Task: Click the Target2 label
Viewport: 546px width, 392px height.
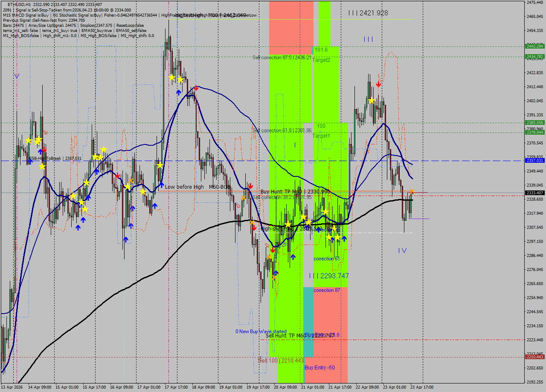Action: click(321, 60)
